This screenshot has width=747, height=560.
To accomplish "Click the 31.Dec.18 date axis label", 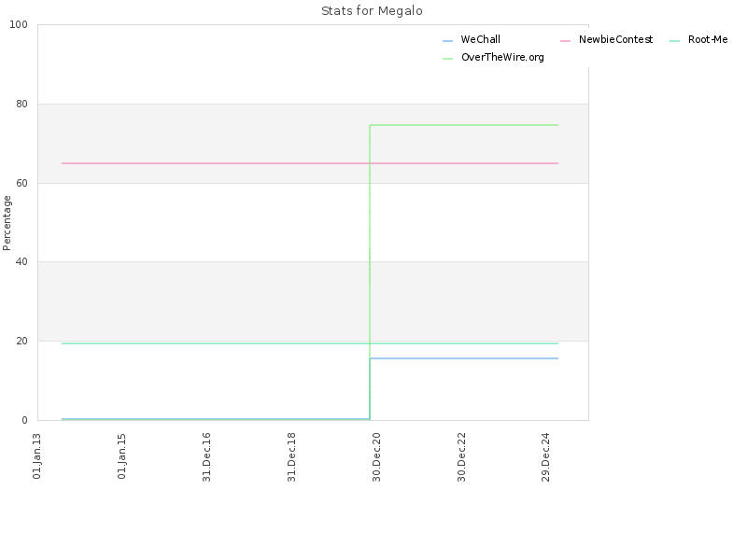I will click(291, 457).
